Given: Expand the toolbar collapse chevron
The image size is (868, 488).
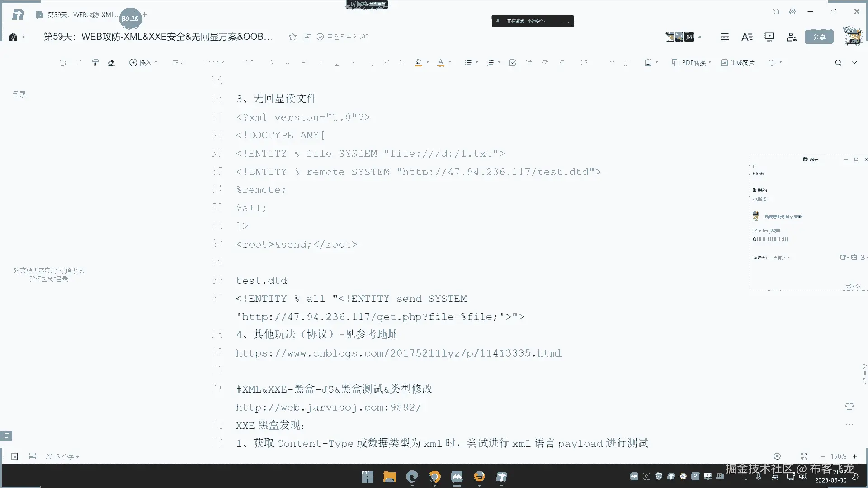Looking at the screenshot, I should (x=854, y=63).
